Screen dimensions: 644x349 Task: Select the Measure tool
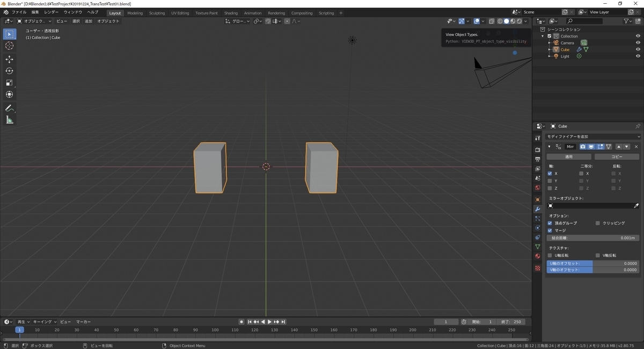pyautogui.click(x=9, y=120)
